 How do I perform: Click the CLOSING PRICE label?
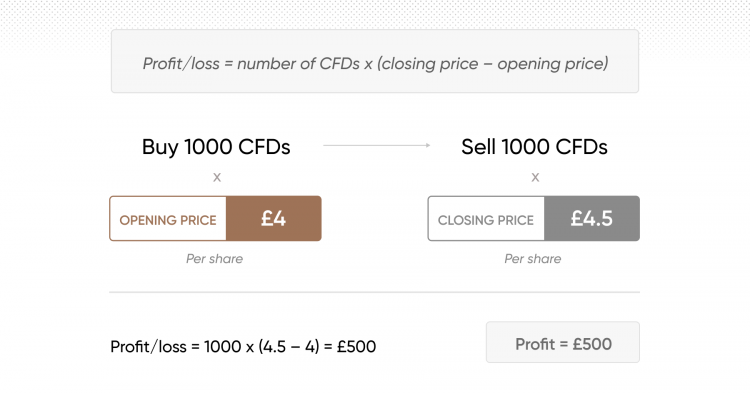tap(485, 220)
